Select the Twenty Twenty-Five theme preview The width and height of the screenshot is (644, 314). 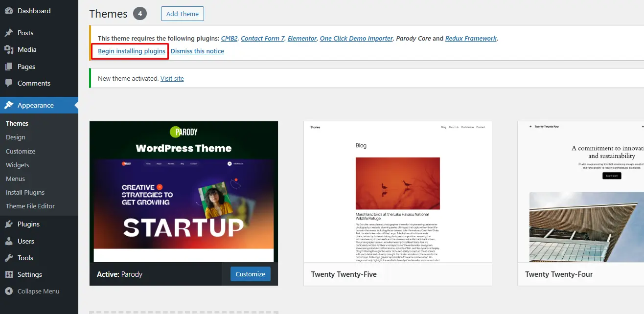(x=397, y=192)
